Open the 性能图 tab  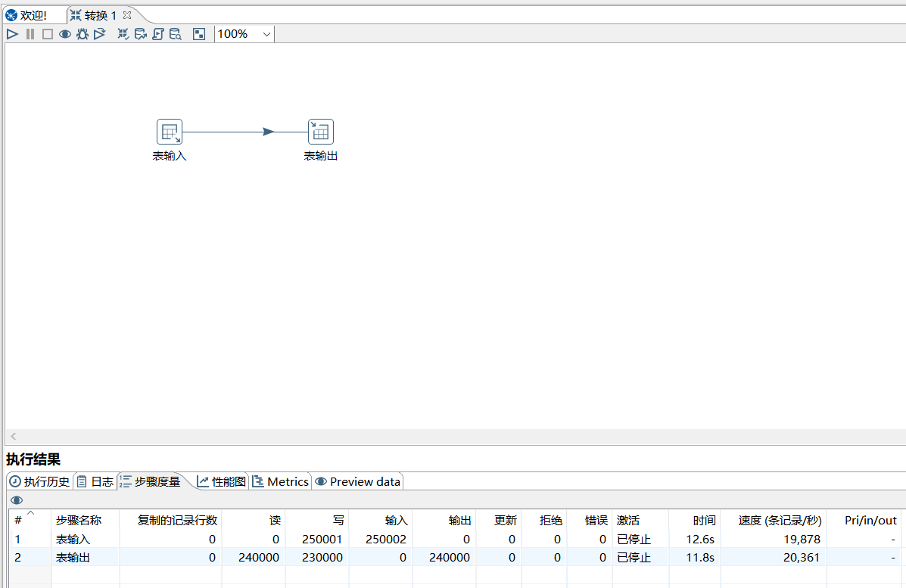(221, 482)
